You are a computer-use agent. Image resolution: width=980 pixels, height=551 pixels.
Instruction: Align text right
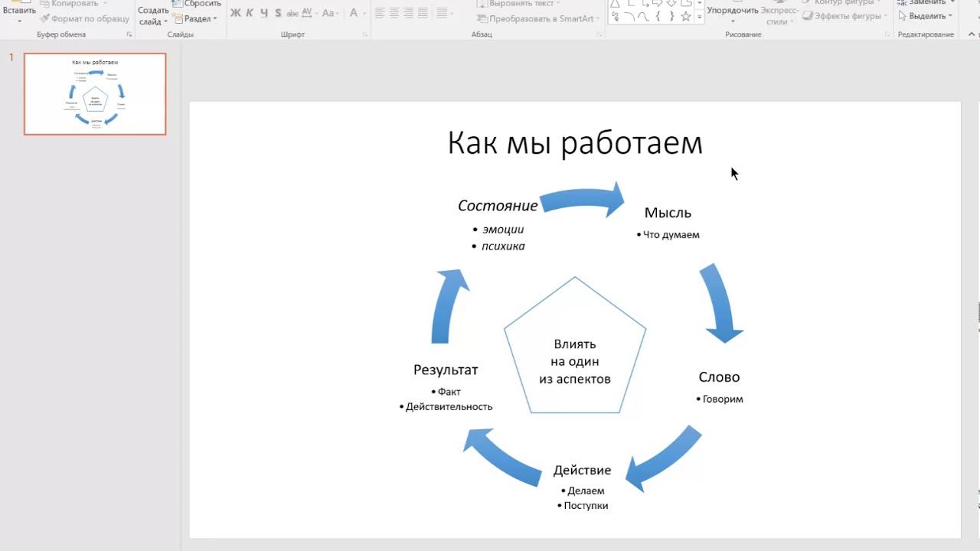pos(409,13)
